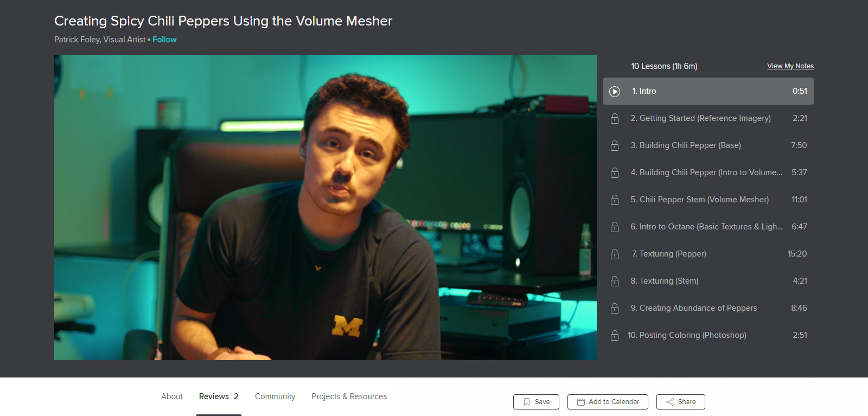Switch to the Community tab
The image size is (868, 416).
coord(275,396)
